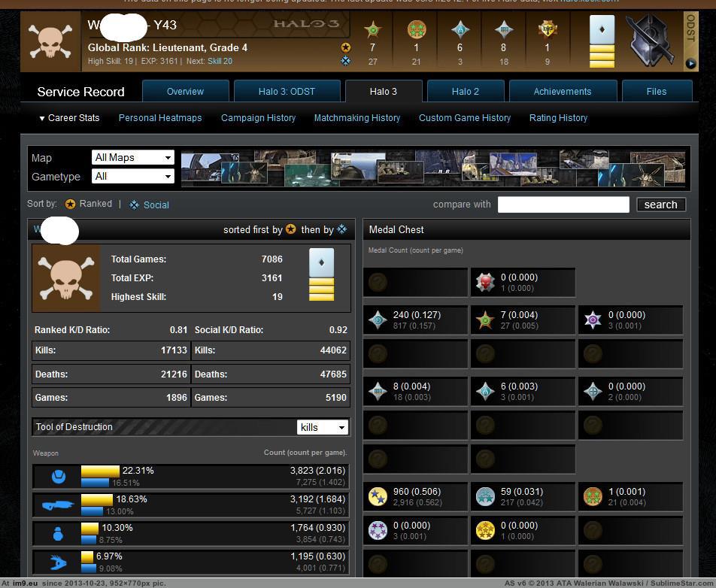The height and width of the screenshot is (588, 716).
Task: Click the weapon icon for 22.31% row
Action: tap(58, 477)
